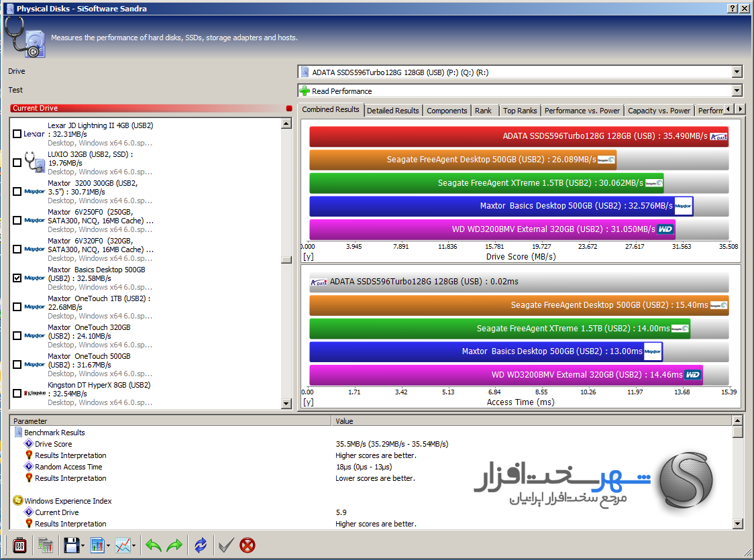Check the Maxtor OneTouch 1TB checkbox

tap(17, 306)
